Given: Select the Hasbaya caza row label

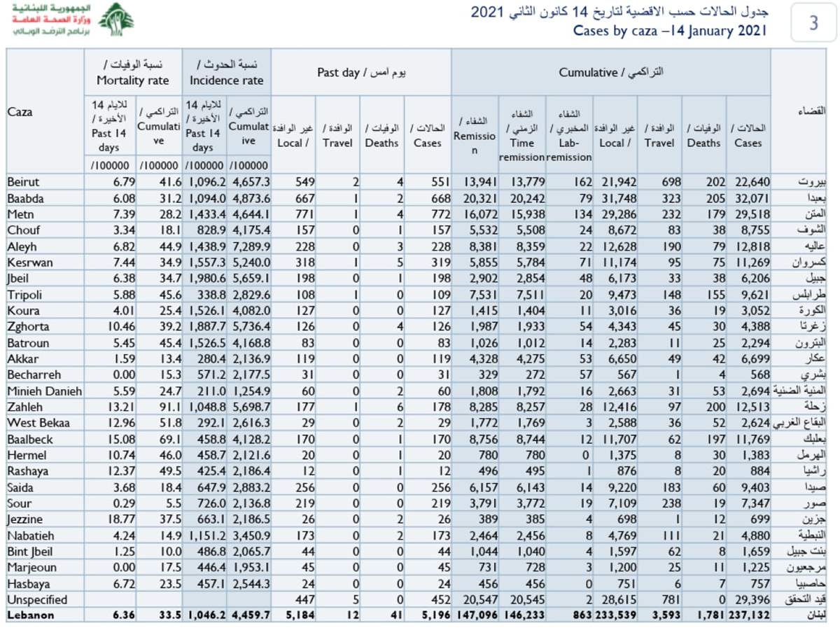Looking at the screenshot, I should 28,583.
